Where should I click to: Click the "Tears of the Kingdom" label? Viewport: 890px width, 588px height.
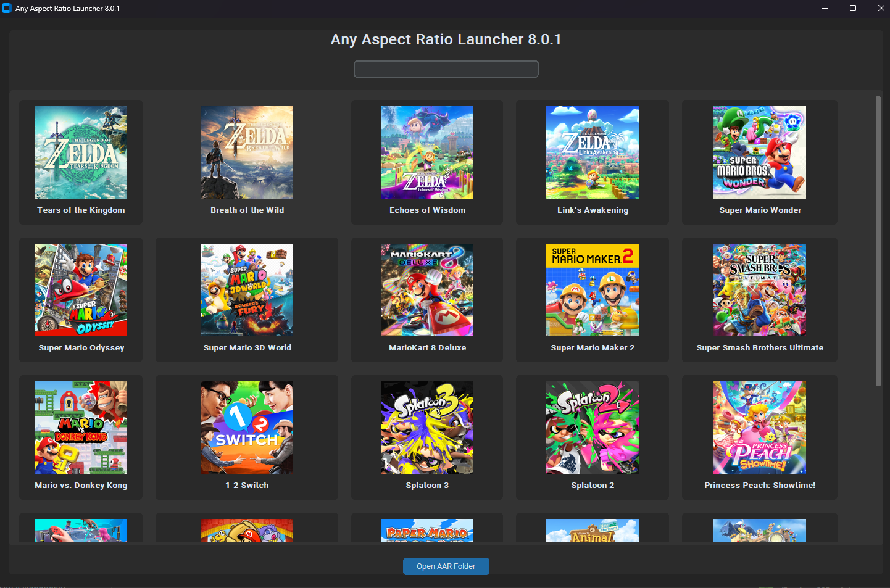click(x=81, y=210)
